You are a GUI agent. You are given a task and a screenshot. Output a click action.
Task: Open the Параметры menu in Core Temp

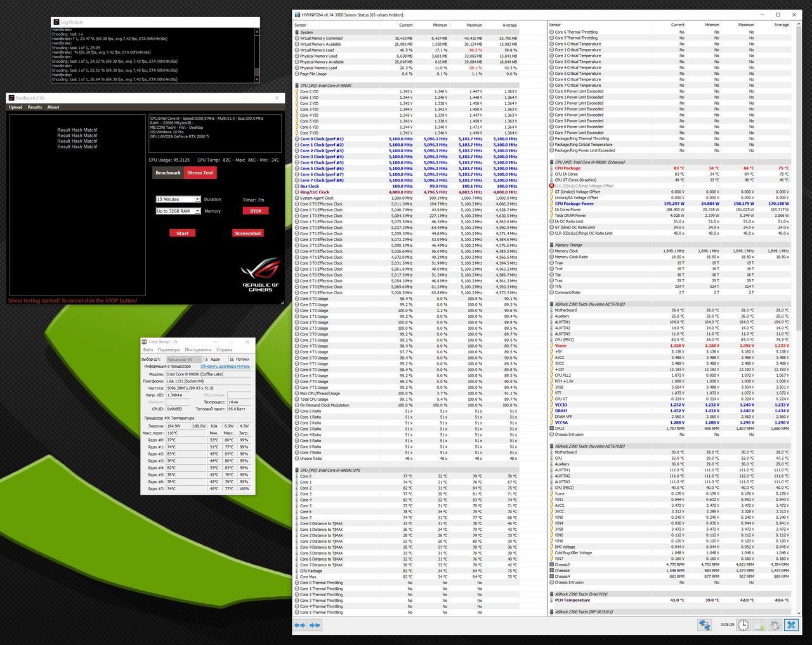coord(169,349)
